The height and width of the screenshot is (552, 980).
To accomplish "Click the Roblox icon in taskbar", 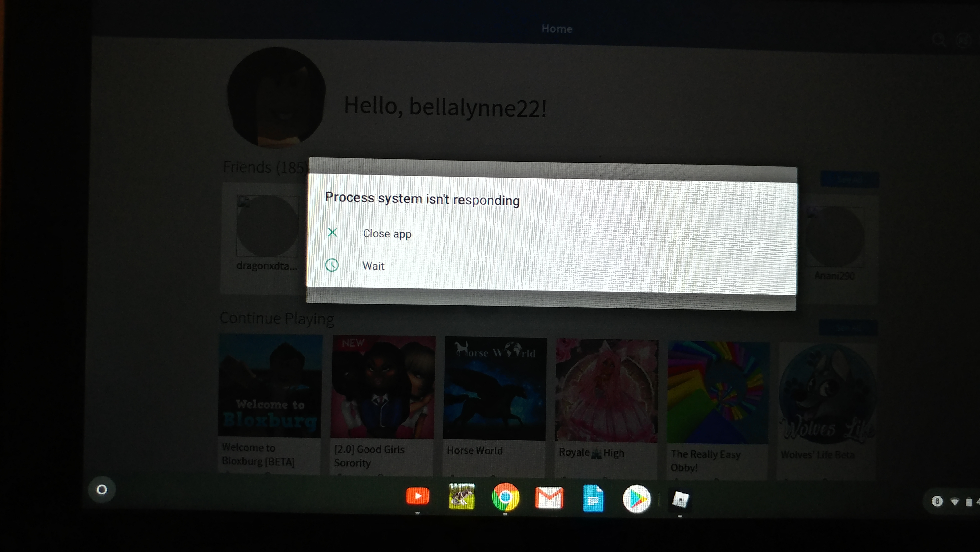I will tap(680, 499).
